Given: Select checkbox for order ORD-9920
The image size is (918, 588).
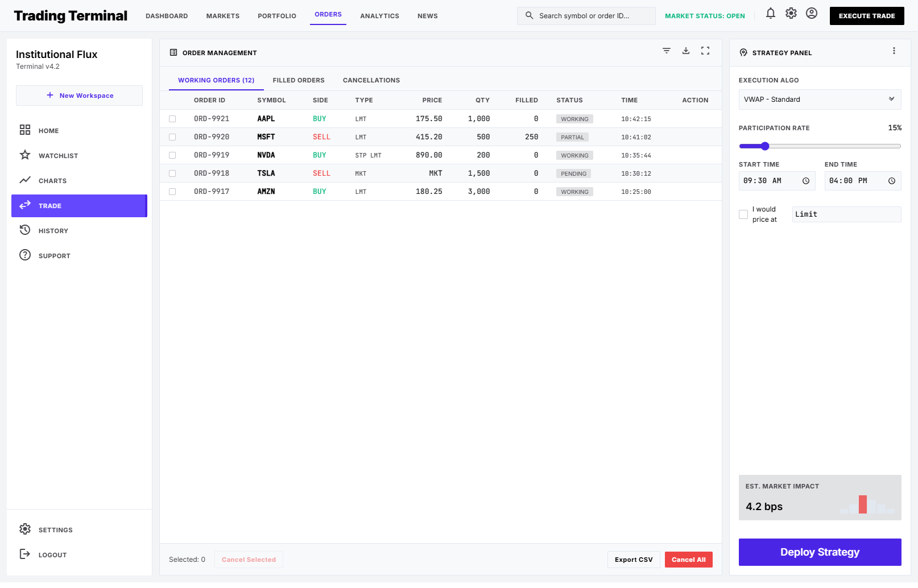Looking at the screenshot, I should tap(172, 137).
